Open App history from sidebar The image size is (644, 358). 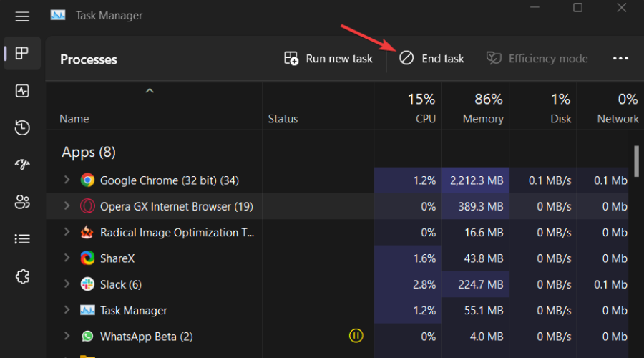click(22, 128)
